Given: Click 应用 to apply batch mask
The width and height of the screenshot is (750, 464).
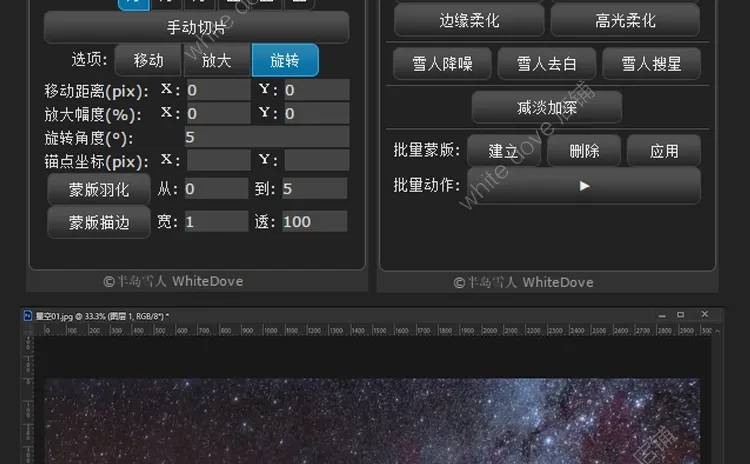Looking at the screenshot, I should [664, 151].
